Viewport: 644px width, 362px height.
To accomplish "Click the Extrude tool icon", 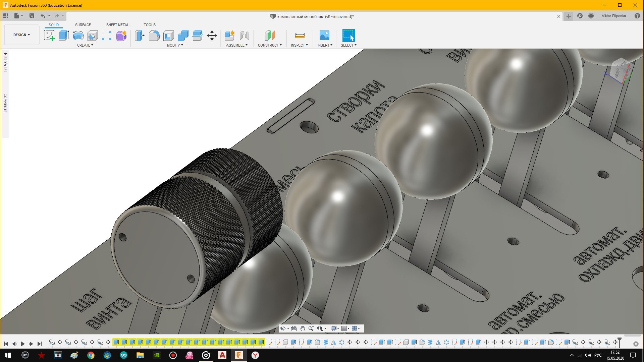I will pos(64,36).
